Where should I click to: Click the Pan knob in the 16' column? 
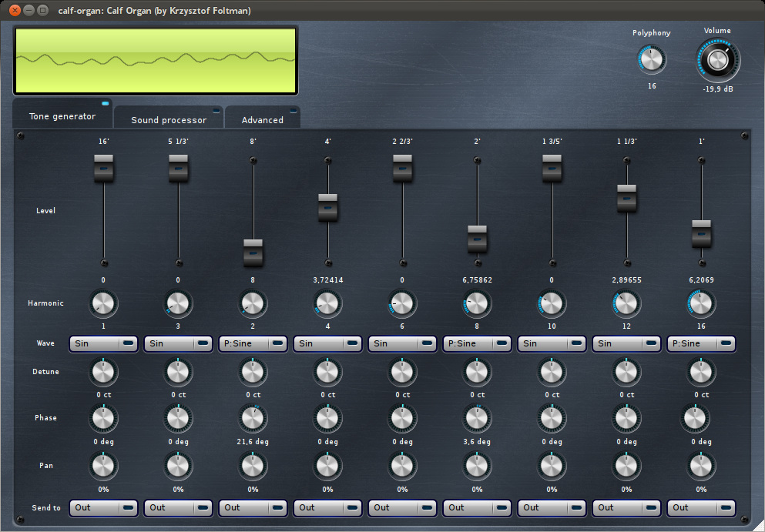point(103,466)
